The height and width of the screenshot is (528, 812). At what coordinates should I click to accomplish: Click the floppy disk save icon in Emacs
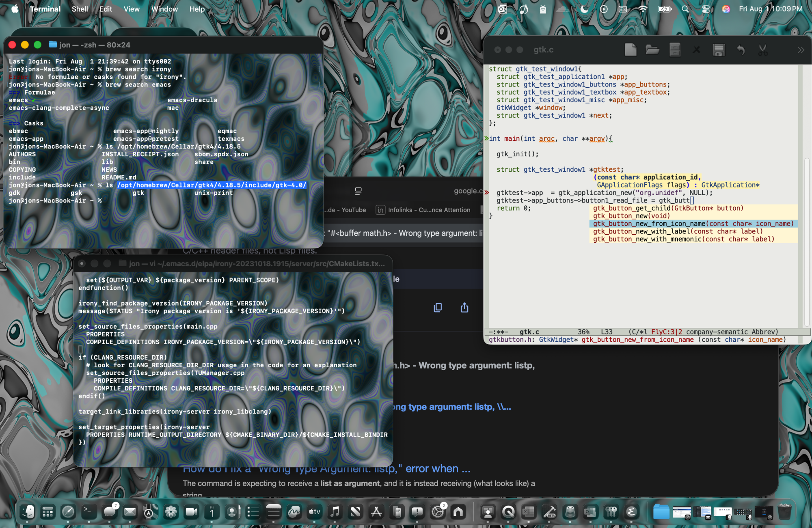pos(719,50)
